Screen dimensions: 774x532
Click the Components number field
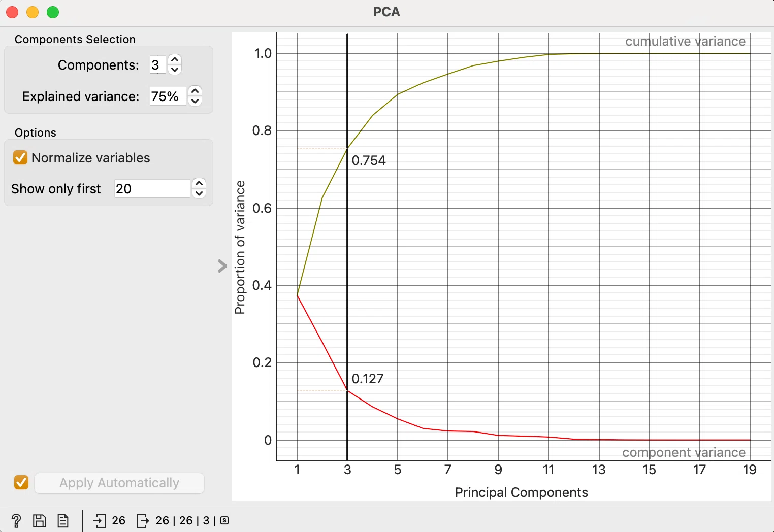pyautogui.click(x=157, y=65)
